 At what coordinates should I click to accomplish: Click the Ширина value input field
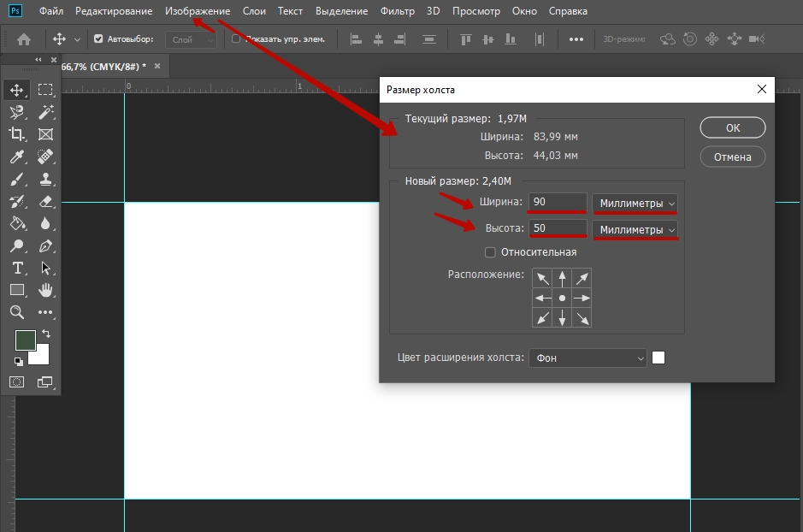click(558, 203)
